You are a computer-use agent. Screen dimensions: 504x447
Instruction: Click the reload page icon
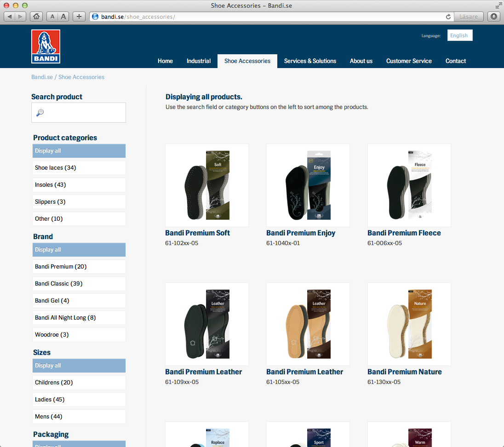(x=448, y=17)
